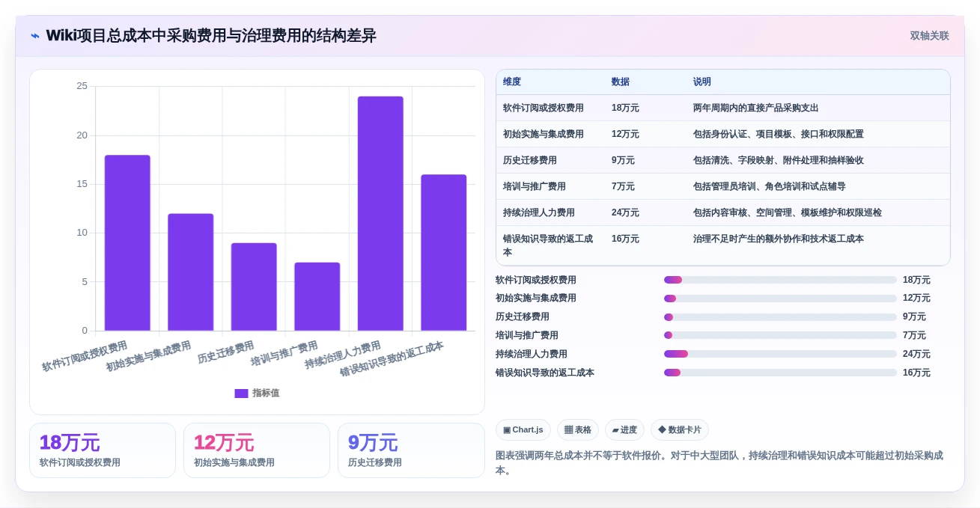This screenshot has width=980, height=508.
Task: Open the 18万元 软件订阅 data card
Action: point(103,450)
